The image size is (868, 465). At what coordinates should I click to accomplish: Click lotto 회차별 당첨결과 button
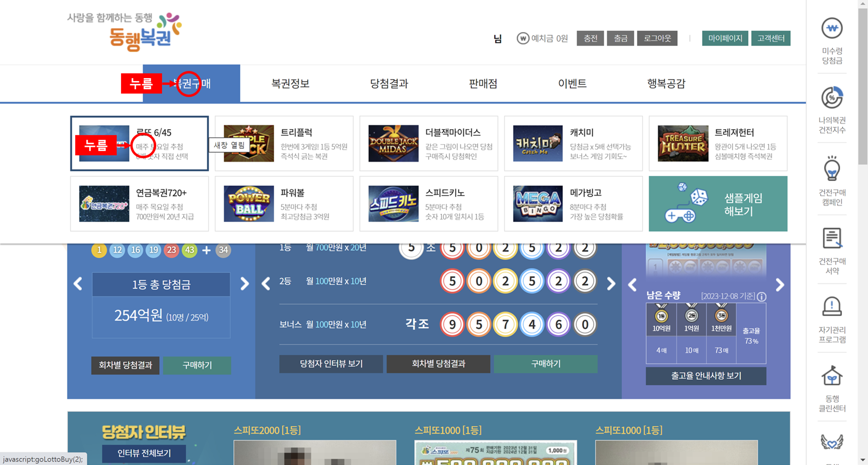point(125,365)
